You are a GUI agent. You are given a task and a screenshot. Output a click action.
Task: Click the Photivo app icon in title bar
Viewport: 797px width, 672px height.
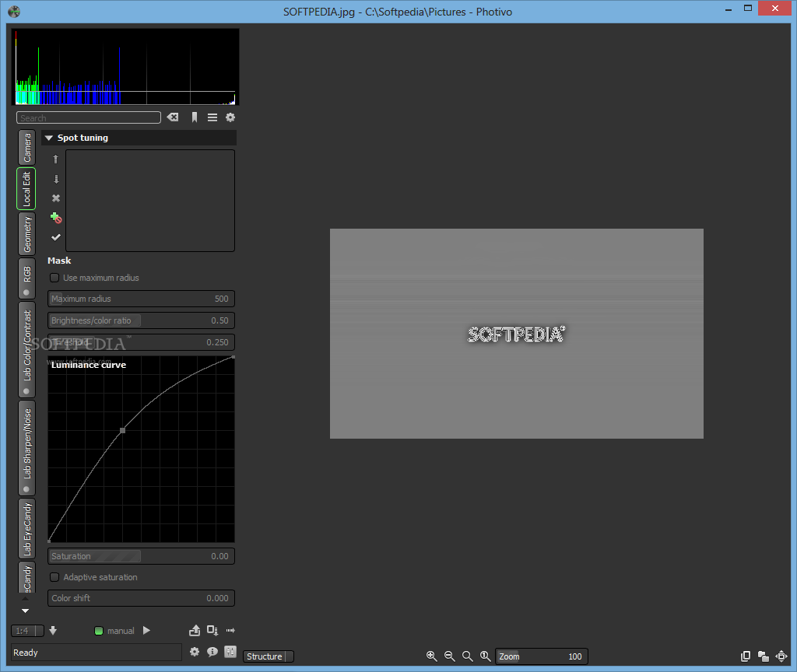pos(14,11)
